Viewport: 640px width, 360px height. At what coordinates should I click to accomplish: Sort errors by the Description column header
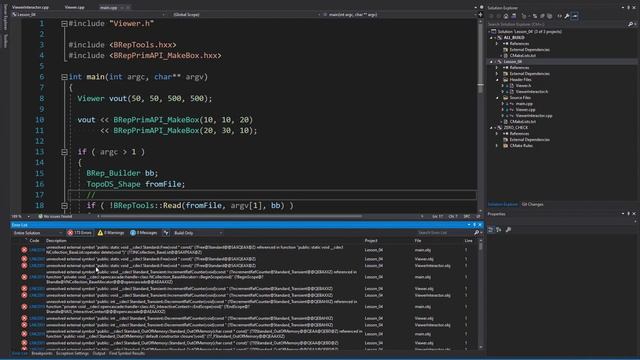[x=56, y=241]
